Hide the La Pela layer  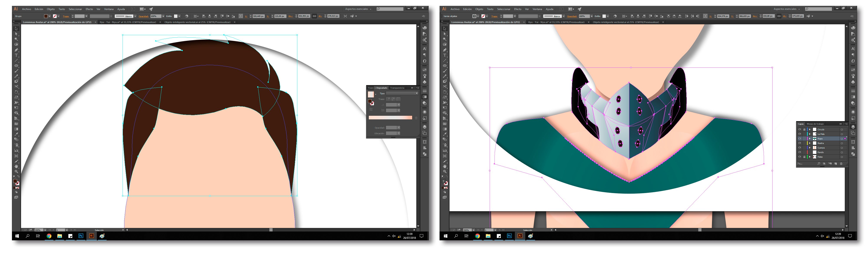pyautogui.click(x=800, y=134)
